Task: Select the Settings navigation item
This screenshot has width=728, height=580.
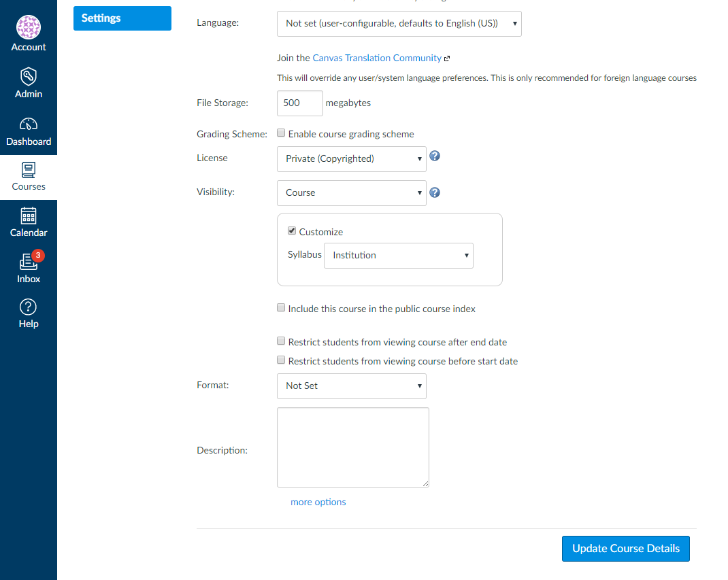Action: tap(122, 18)
